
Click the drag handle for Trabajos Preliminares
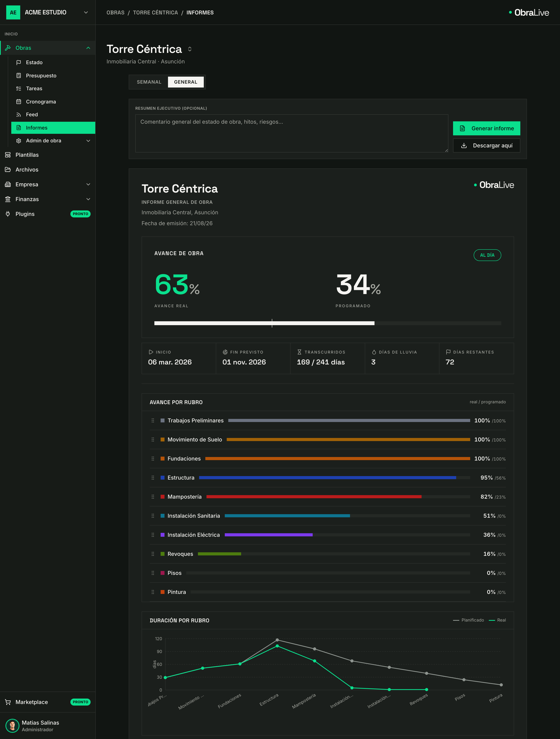pos(153,421)
